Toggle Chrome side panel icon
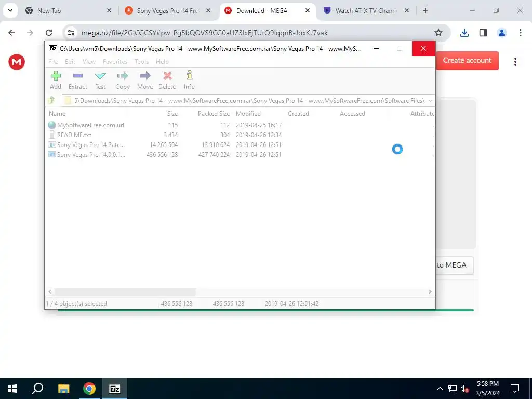532x399 pixels. point(483,33)
